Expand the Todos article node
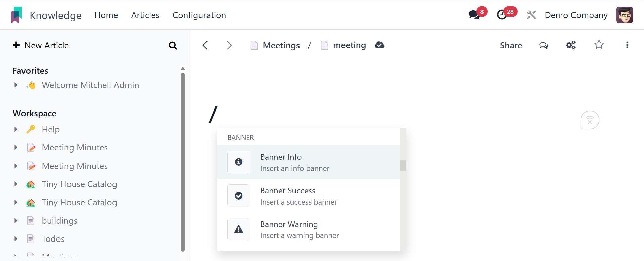 [x=16, y=239]
